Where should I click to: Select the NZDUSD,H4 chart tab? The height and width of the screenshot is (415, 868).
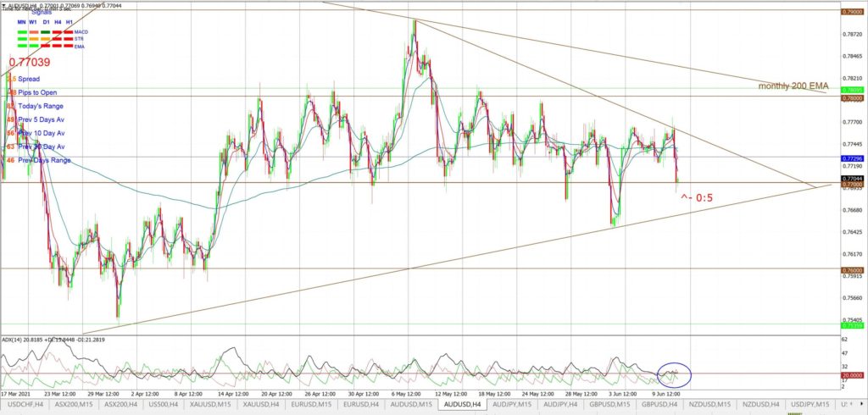[761, 405]
